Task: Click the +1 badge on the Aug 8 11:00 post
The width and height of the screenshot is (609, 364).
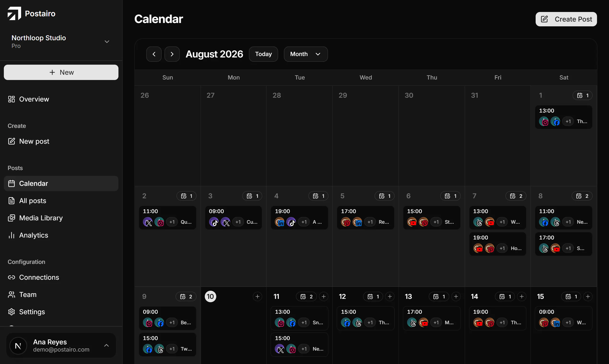Action: [568, 222]
